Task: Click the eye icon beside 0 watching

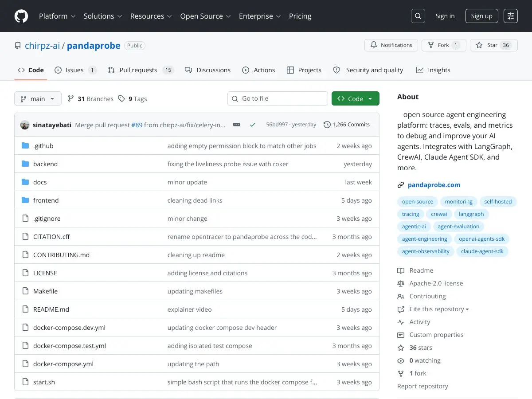Action: (x=401, y=360)
